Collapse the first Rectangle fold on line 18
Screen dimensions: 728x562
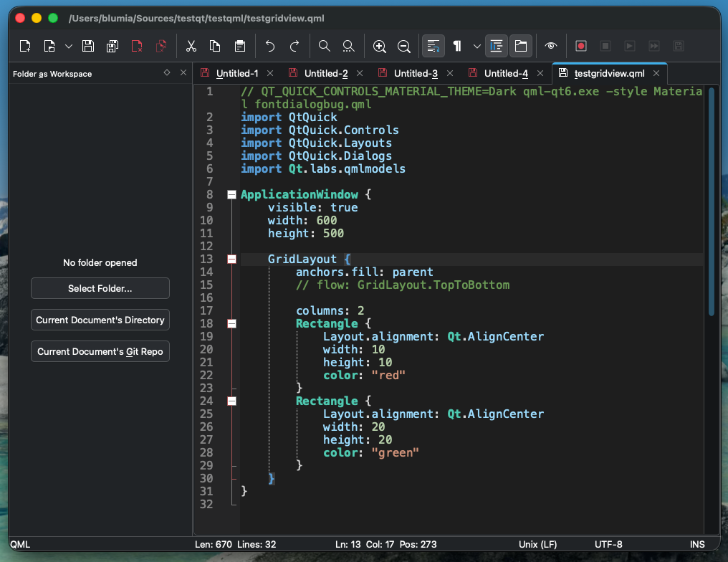231,324
